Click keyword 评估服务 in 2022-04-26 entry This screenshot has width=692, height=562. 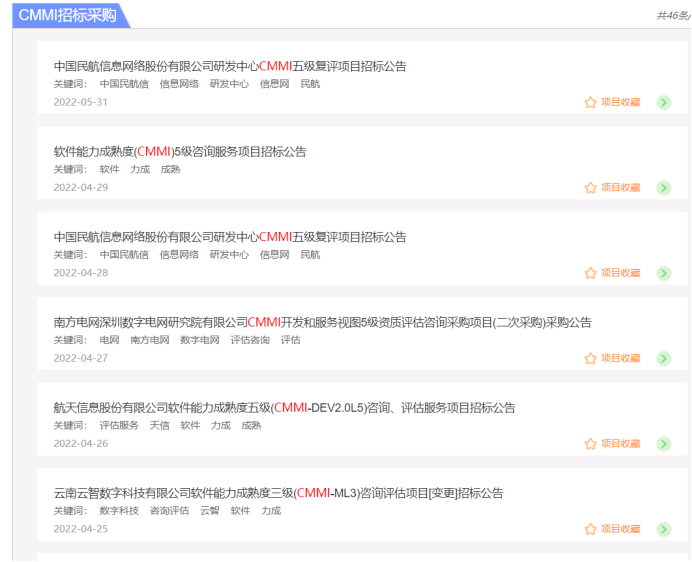point(119,425)
